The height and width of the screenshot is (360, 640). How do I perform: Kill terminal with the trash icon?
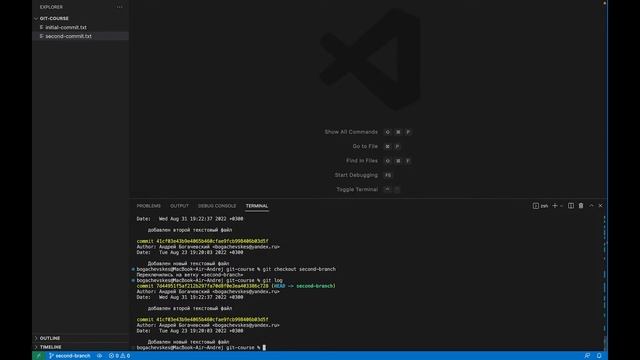pos(581,206)
